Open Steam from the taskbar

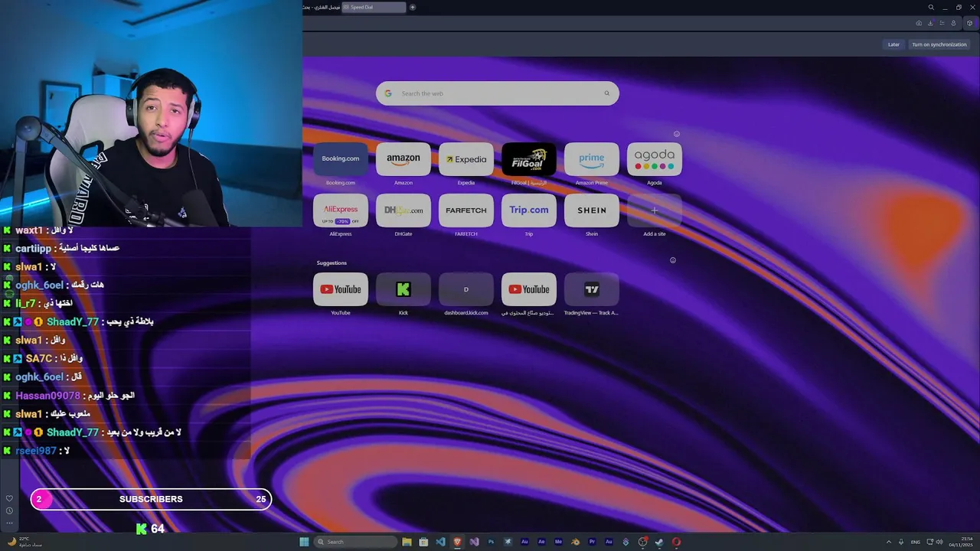coord(659,542)
